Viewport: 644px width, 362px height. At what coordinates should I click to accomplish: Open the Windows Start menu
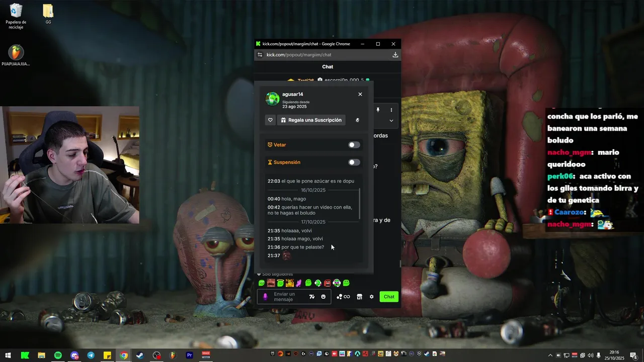[x=8, y=355]
